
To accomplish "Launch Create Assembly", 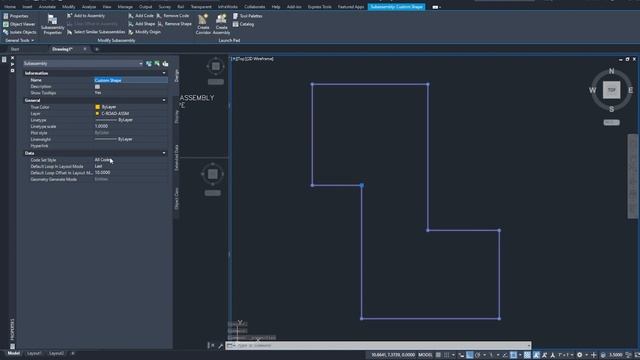I will click(x=221, y=24).
